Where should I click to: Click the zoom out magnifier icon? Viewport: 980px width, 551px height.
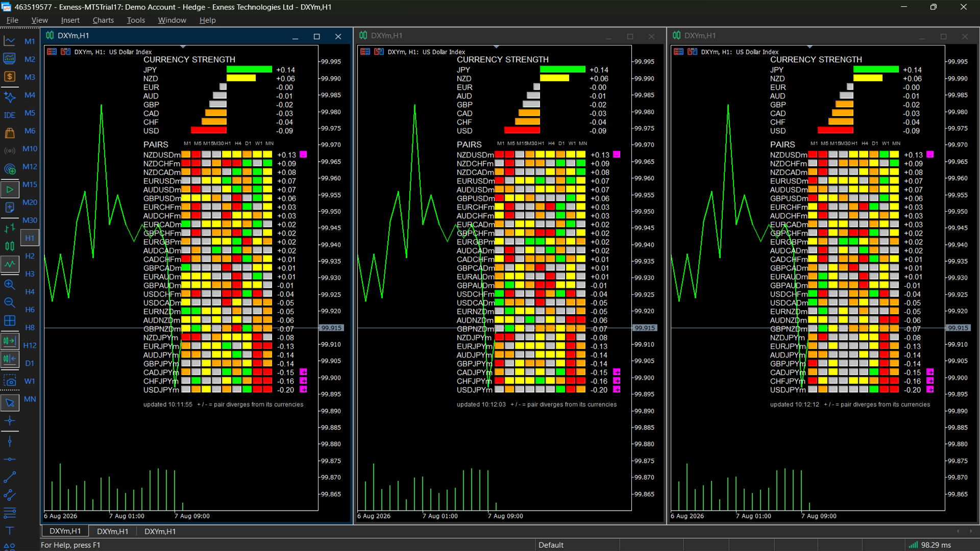click(10, 303)
